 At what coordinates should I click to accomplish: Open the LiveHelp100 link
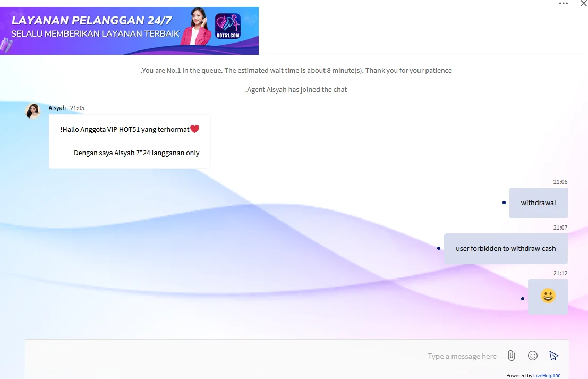(x=547, y=375)
